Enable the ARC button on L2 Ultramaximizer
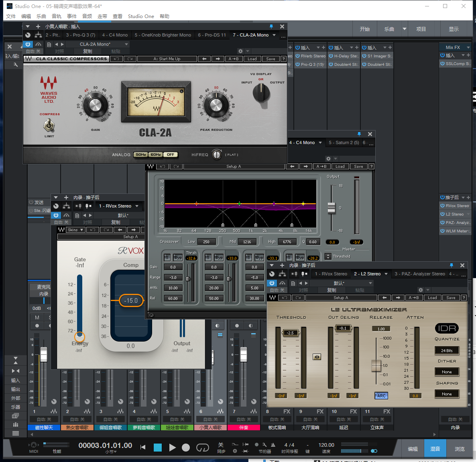The image size is (476, 462). (381, 396)
